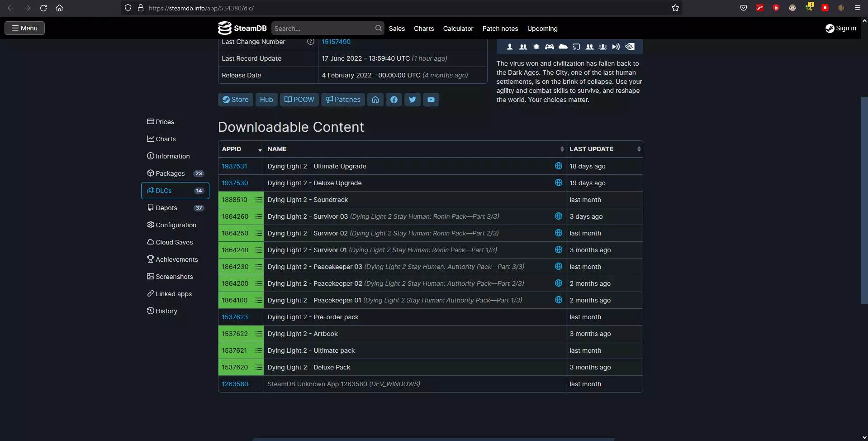Click the SteamDB logo
This screenshot has width=868, height=441.
242,28
